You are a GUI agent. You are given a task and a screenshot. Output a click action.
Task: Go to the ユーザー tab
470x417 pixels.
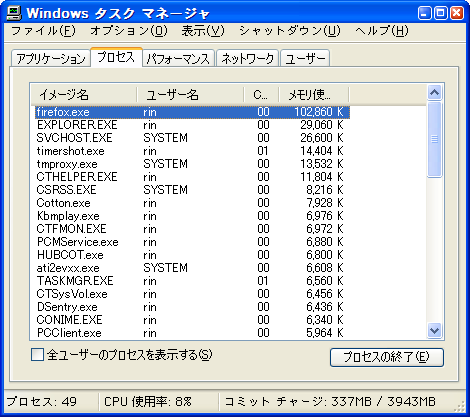click(305, 59)
